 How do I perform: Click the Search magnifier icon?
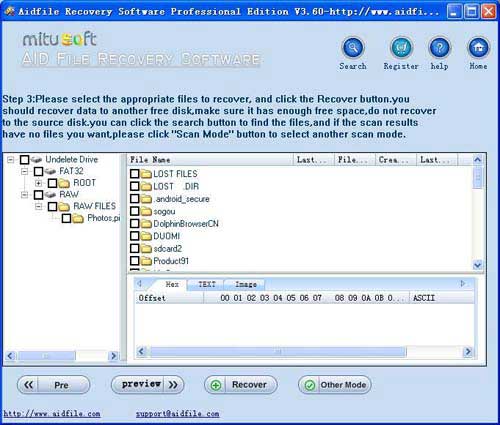[x=353, y=48]
